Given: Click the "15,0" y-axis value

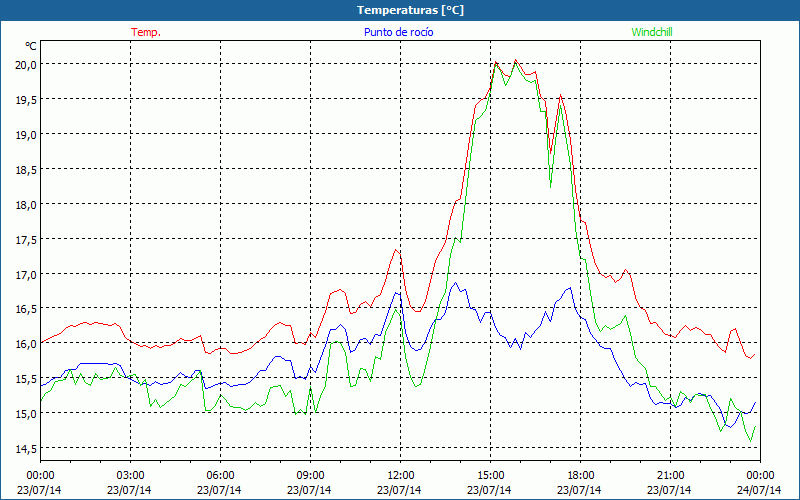Looking at the screenshot, I should point(27,413).
